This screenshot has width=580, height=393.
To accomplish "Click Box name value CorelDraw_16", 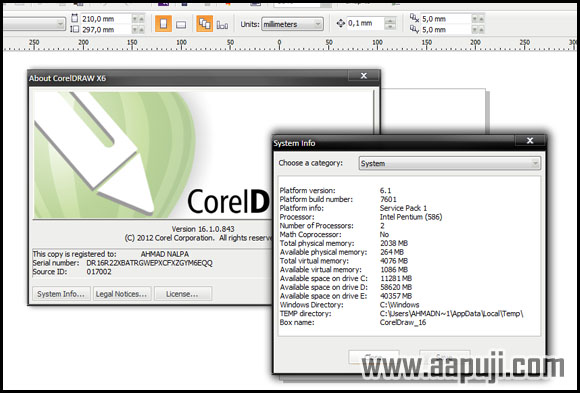I will tap(403, 323).
